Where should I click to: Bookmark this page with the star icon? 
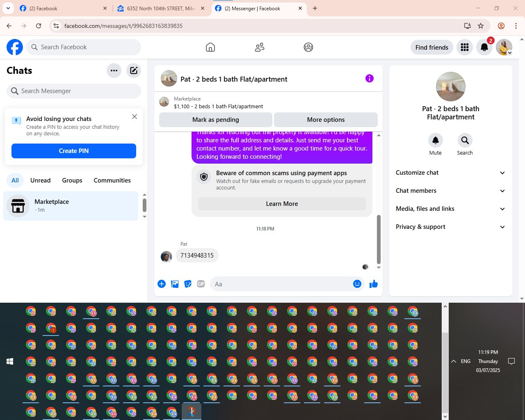pos(481,26)
